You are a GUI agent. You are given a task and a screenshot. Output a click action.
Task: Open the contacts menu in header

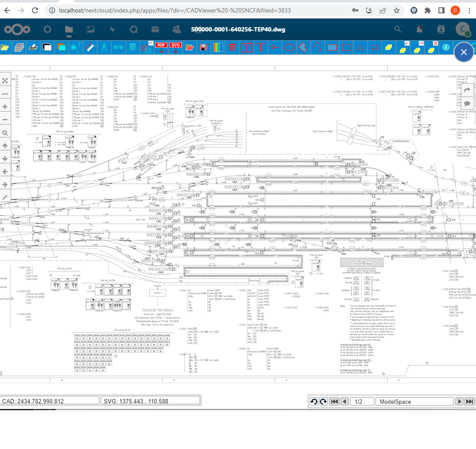click(x=441, y=29)
